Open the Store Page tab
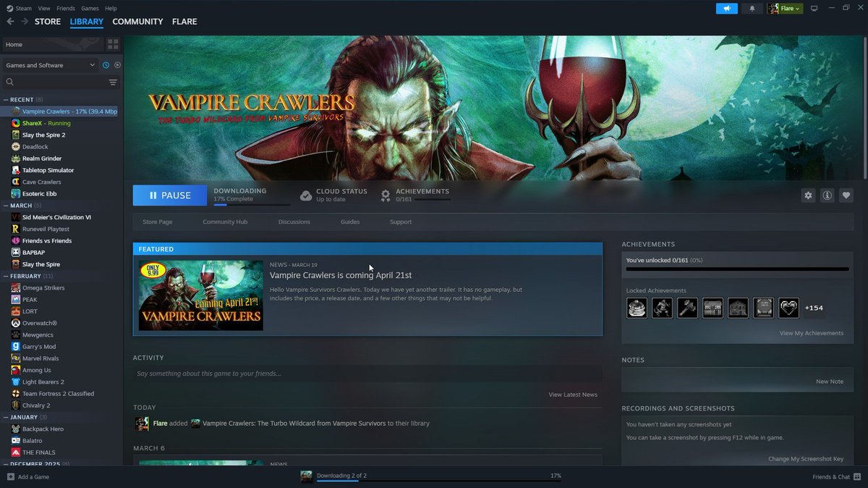Screen dimensions: 868x488 tap(158, 222)
